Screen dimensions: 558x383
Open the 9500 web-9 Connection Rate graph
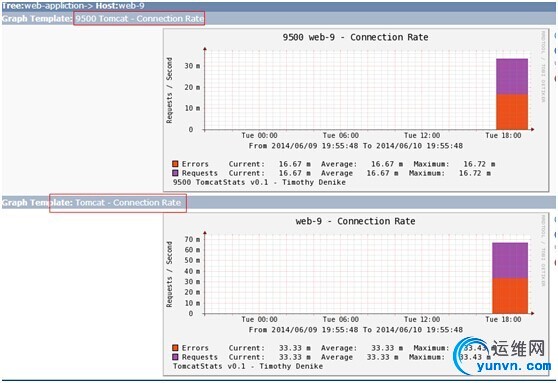click(x=356, y=110)
